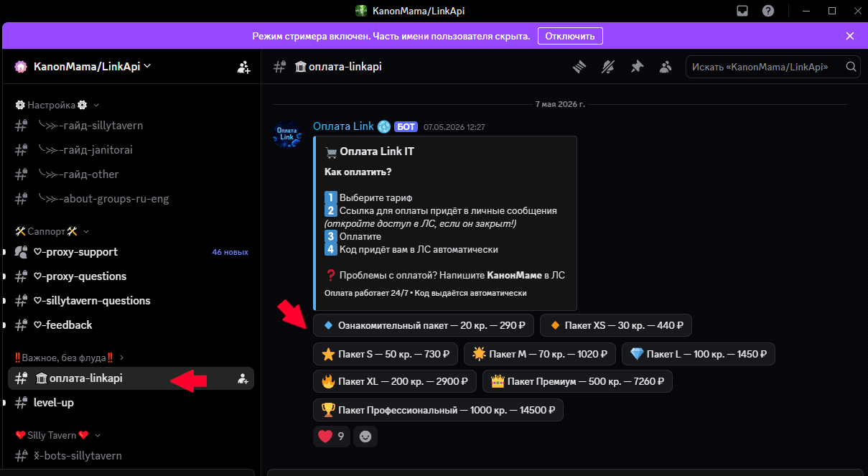Click the channel title оплата-linkapi in header
The width and height of the screenshot is (868, 476).
tap(338, 67)
